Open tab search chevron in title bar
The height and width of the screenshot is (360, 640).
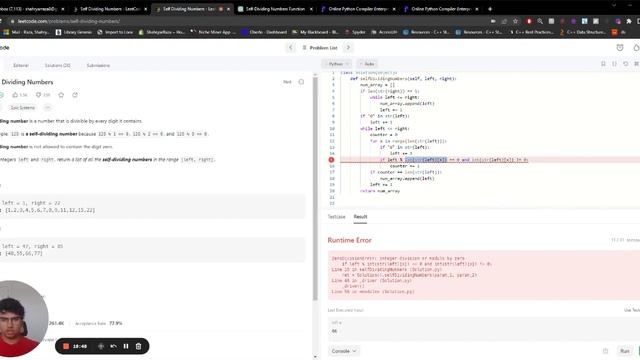click(x=614, y=5)
